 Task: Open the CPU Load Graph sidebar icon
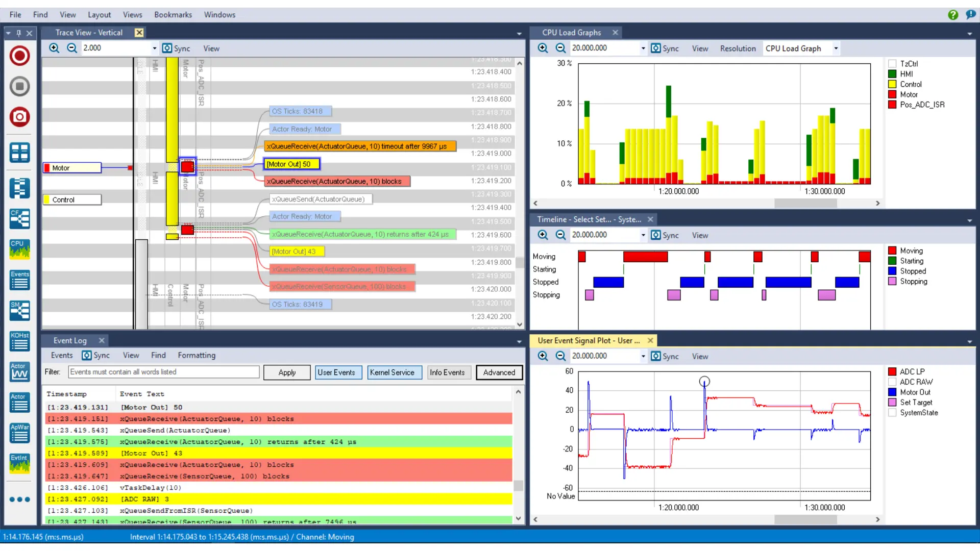tap(19, 249)
